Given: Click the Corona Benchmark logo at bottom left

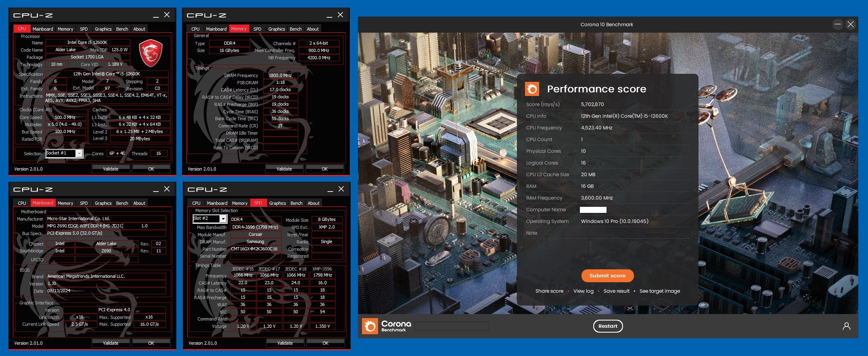Looking at the screenshot, I should 387,326.
